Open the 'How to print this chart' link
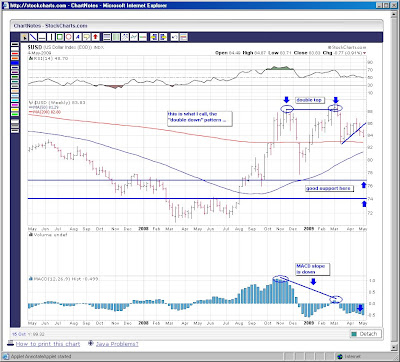This screenshot has height=362, width=400. pos(48,344)
